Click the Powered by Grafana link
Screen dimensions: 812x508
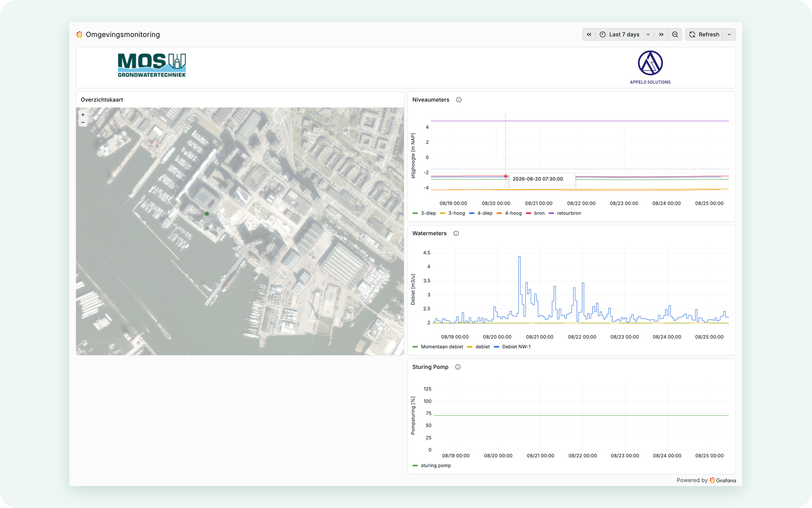tap(706, 480)
